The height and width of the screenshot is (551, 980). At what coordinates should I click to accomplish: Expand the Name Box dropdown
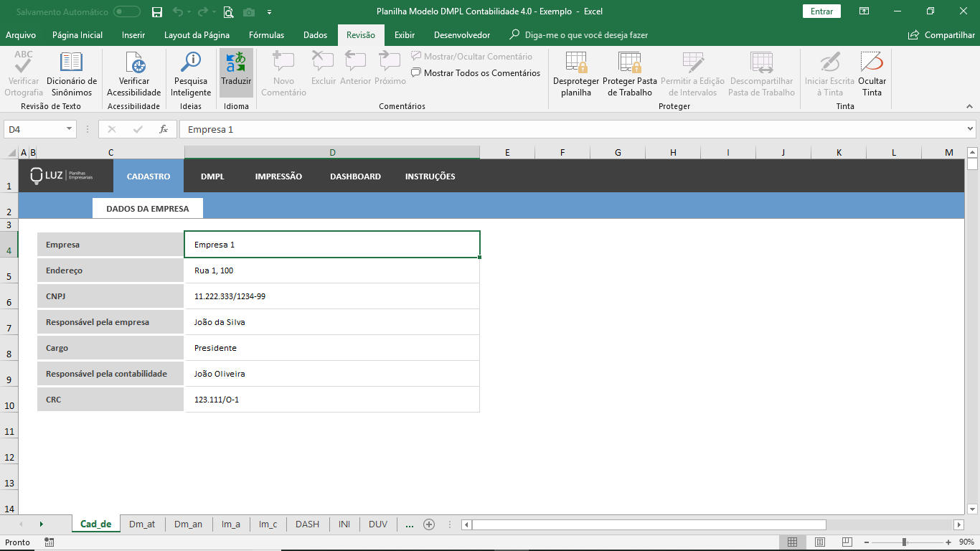(x=70, y=129)
